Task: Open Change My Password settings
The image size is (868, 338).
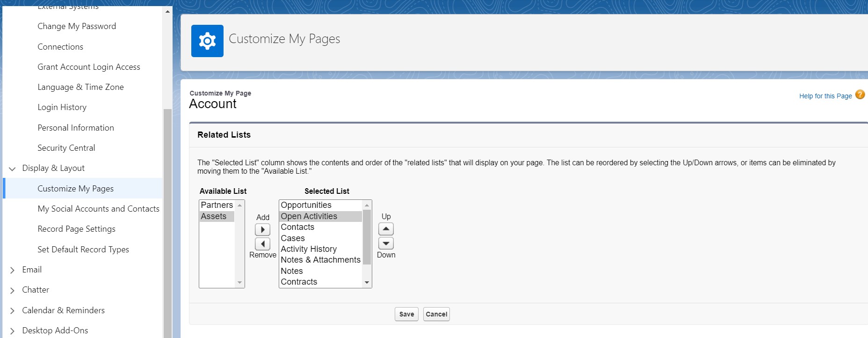Action: [77, 26]
